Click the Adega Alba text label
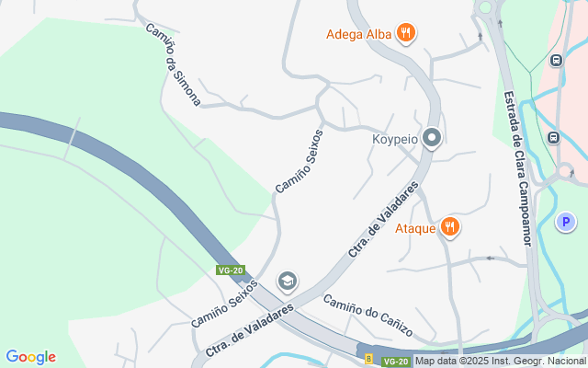The width and height of the screenshot is (588, 368). 359,34
